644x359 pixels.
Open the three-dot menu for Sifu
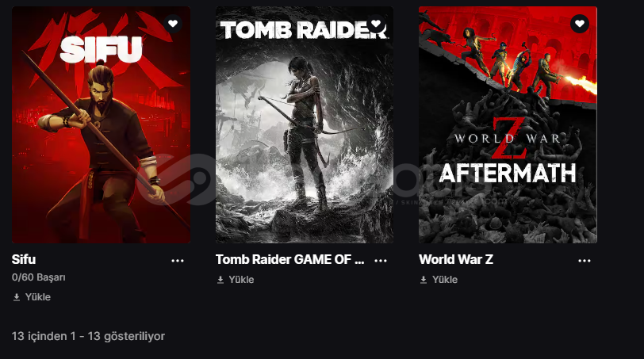coord(178,261)
